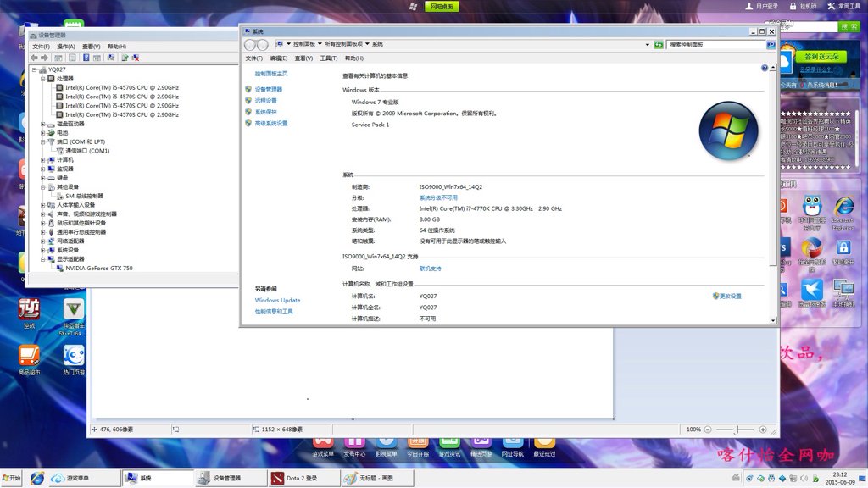Expand the 网络适配器 network adapters node
Screen dimensions: 868x488
click(x=43, y=241)
